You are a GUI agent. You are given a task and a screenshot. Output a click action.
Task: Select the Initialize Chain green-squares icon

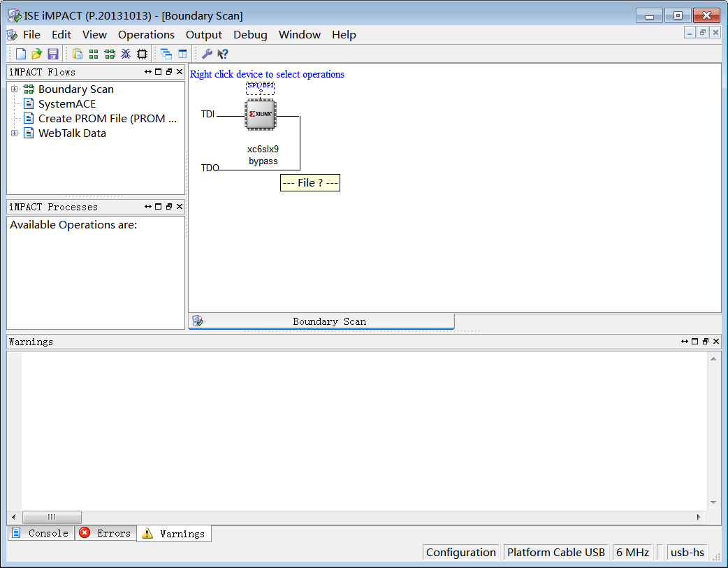(94, 53)
